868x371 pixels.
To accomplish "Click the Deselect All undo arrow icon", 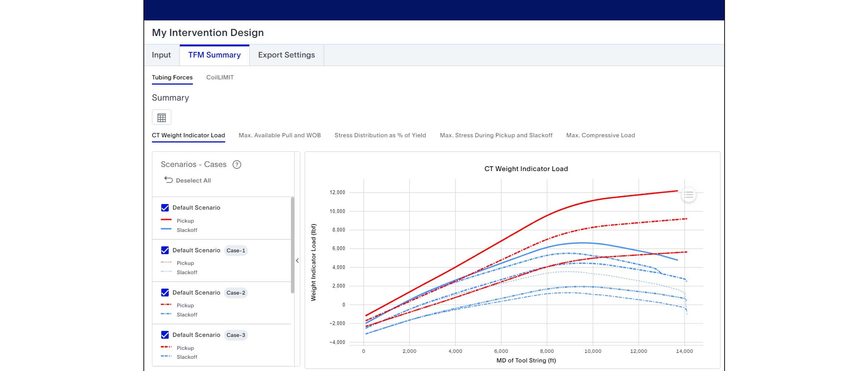I will tap(168, 180).
